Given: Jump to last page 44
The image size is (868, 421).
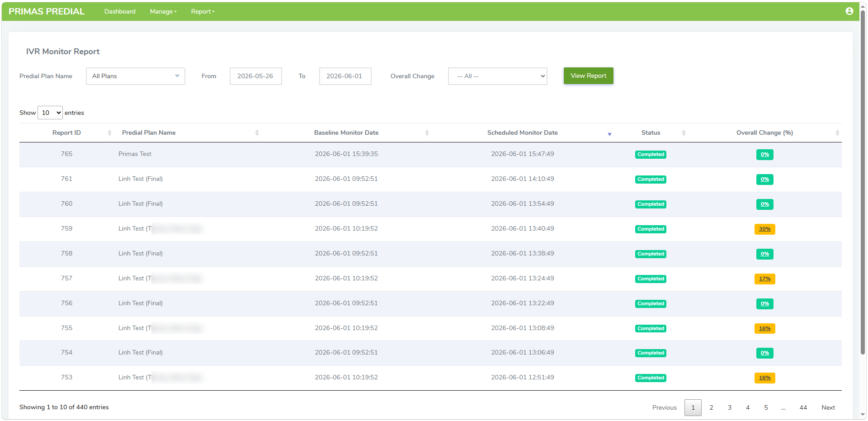Looking at the screenshot, I should 803,407.
